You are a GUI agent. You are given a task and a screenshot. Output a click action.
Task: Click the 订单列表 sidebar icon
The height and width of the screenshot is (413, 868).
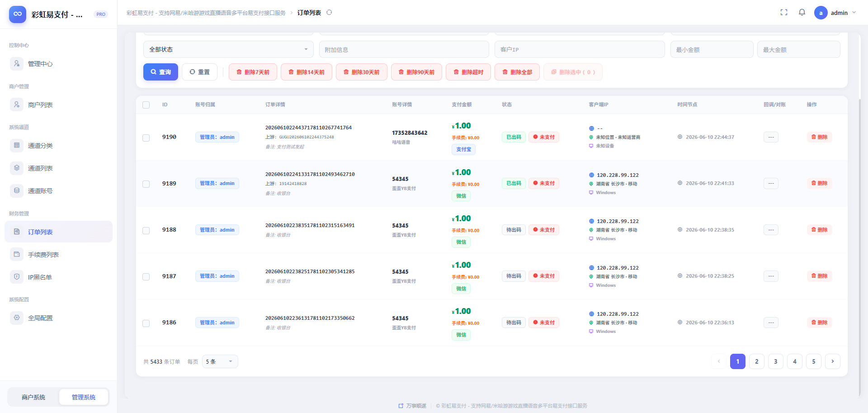click(17, 232)
